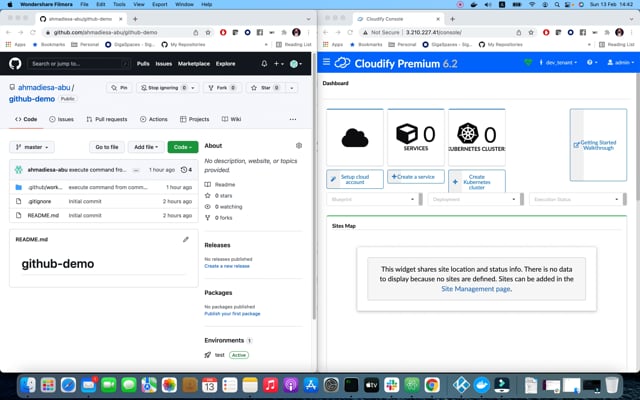640x400 pixels.
Task: Open Marketplace in GitHub header
Action: coord(194,64)
